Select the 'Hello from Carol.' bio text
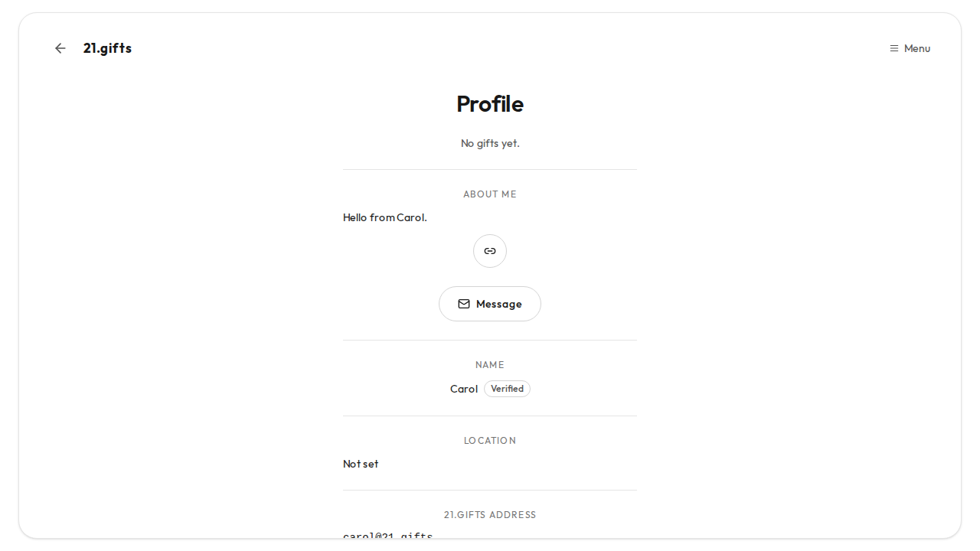 pyautogui.click(x=385, y=217)
